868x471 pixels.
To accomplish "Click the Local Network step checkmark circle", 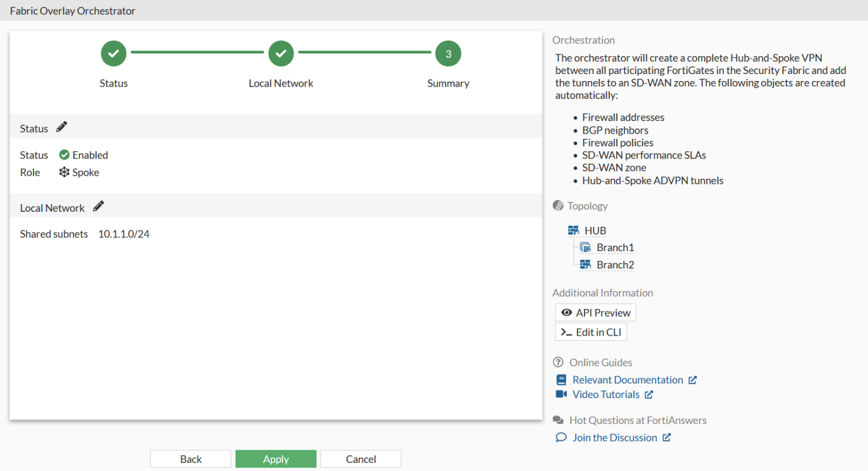I will (281, 53).
